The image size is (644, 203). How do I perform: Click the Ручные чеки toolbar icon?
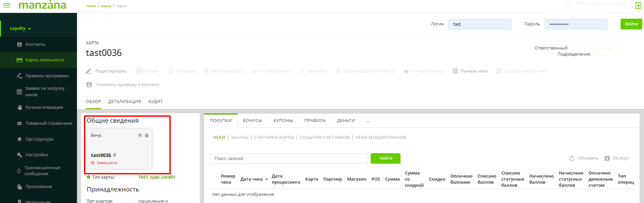tap(455, 71)
